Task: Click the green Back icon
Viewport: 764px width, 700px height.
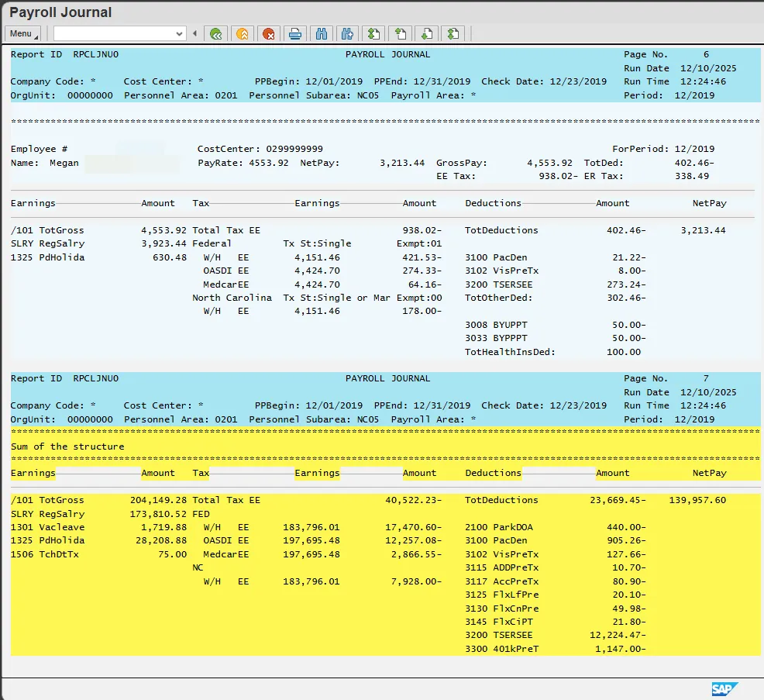Action: tap(216, 33)
